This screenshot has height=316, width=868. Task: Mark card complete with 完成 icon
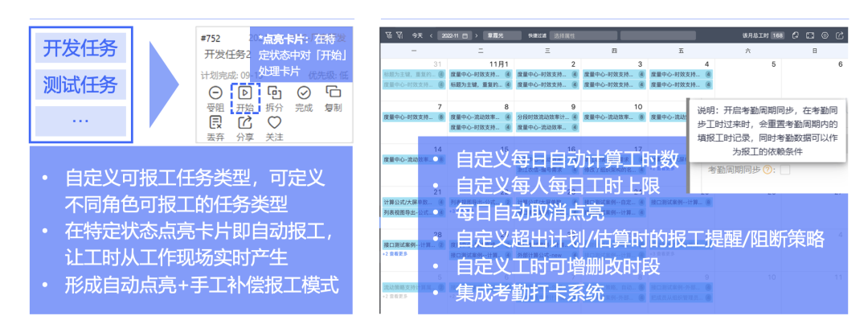(304, 92)
